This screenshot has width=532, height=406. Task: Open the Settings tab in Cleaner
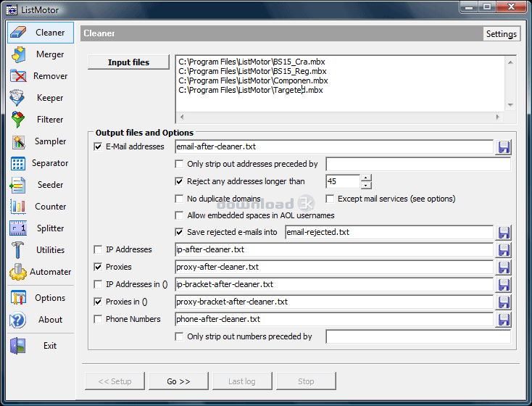click(x=501, y=34)
